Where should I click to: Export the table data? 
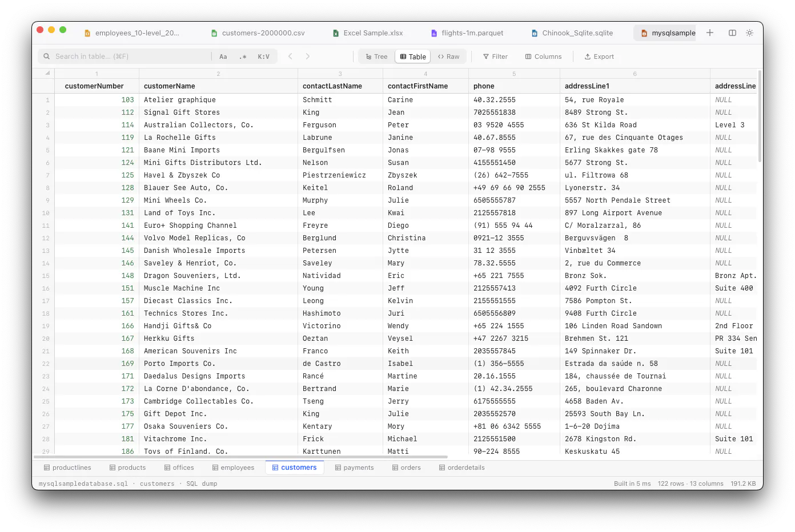599,57
